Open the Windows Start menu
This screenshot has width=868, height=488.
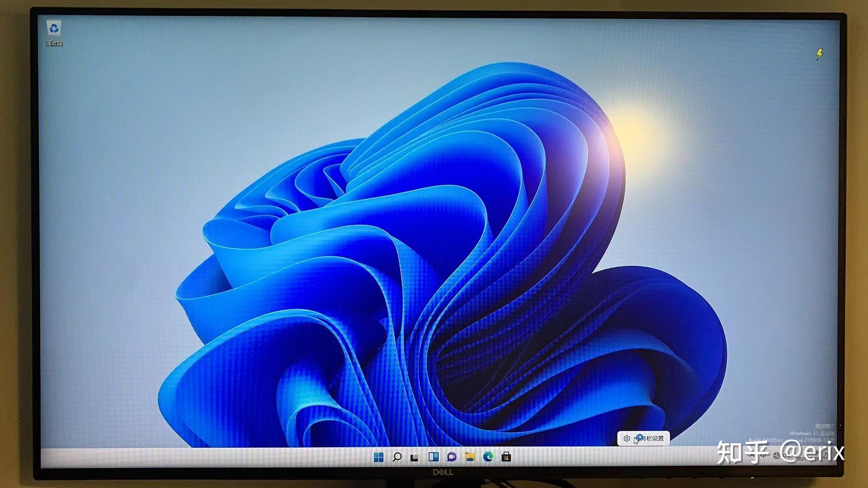click(x=379, y=457)
